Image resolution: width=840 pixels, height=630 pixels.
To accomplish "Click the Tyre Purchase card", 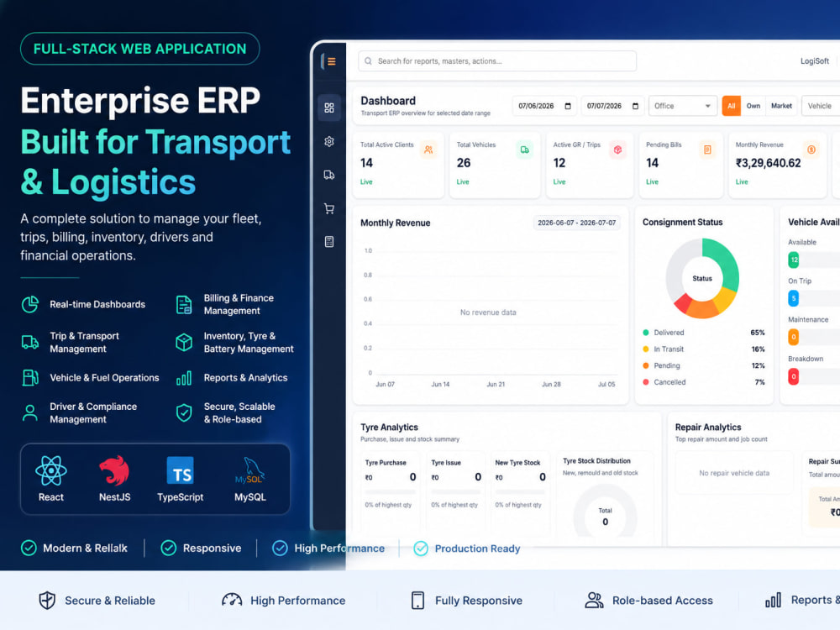I will (x=391, y=493).
